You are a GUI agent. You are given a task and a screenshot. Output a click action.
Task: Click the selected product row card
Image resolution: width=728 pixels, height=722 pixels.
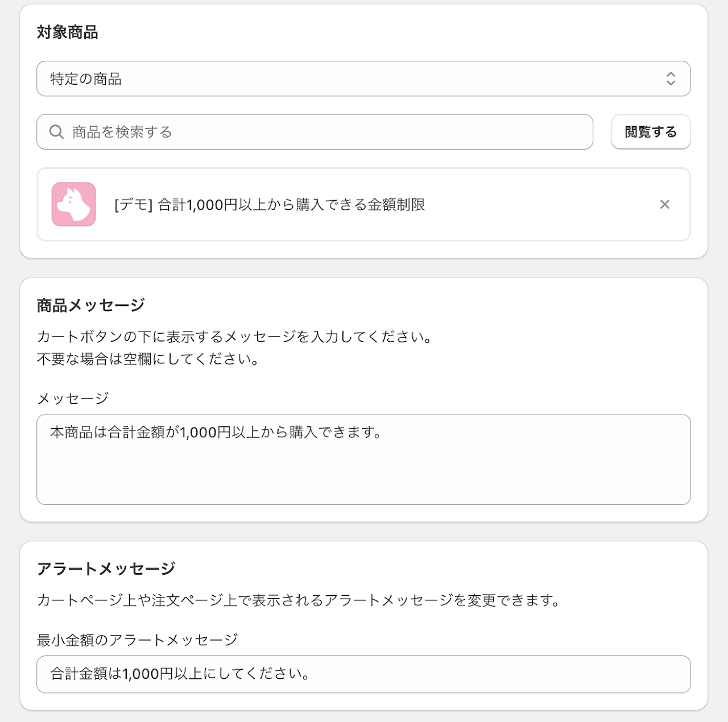coord(363,204)
